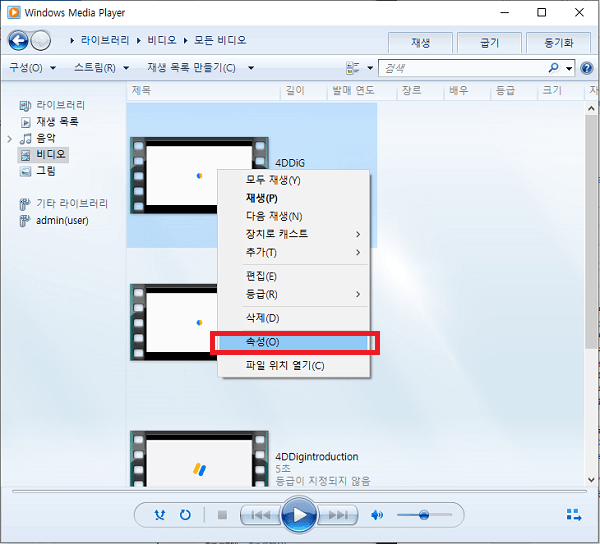Click the Forward navigation arrow button

pos(41,40)
